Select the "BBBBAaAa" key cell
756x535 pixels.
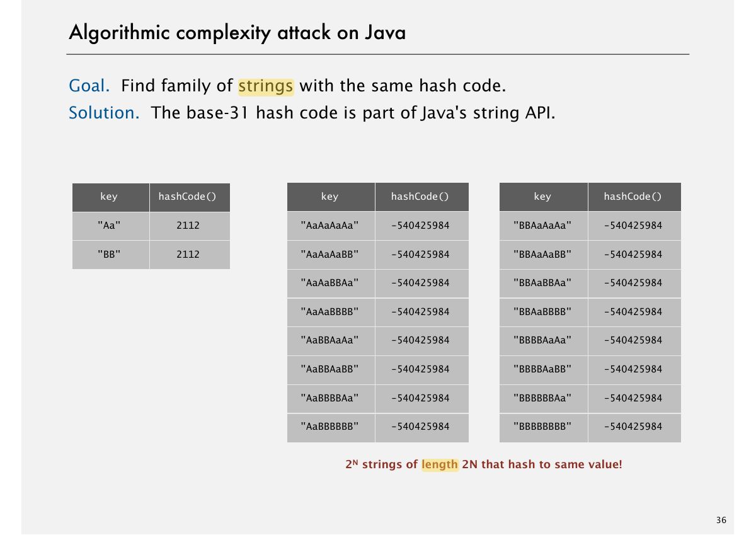tap(543, 340)
